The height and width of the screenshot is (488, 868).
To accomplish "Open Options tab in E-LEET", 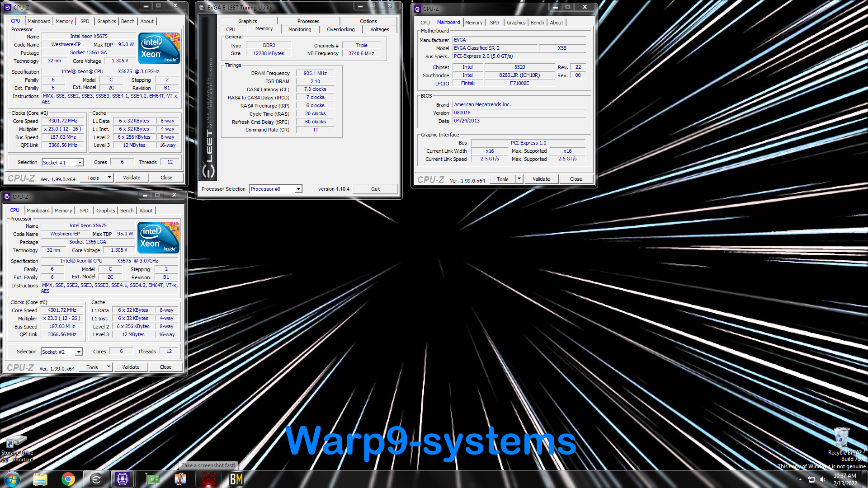I will tap(368, 21).
